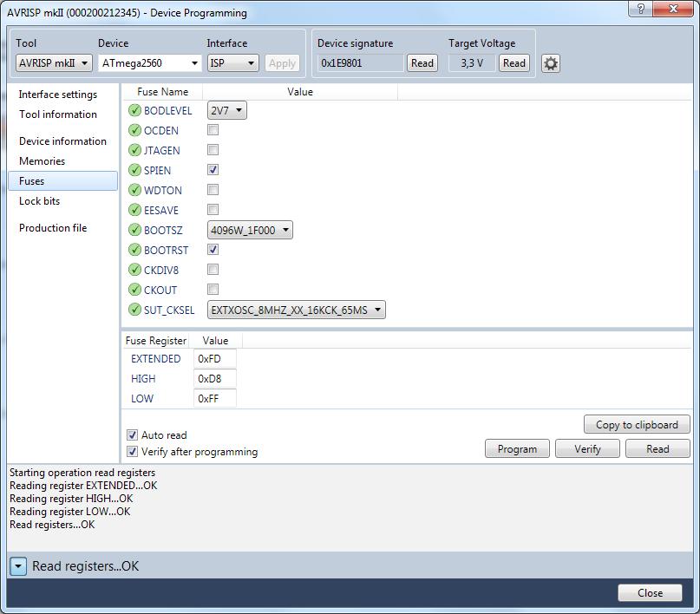700x614 pixels.
Task: Close the Device Programming window
Action: click(674, 9)
